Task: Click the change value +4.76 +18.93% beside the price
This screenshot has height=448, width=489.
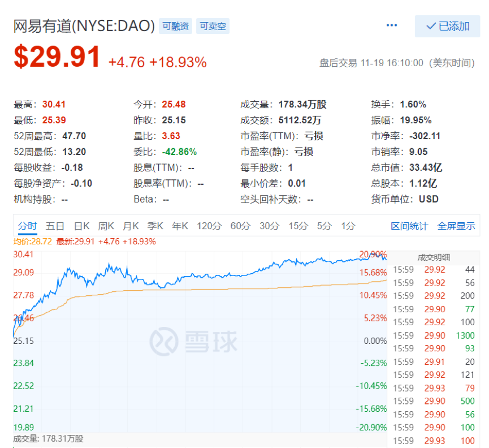Action: (158, 62)
